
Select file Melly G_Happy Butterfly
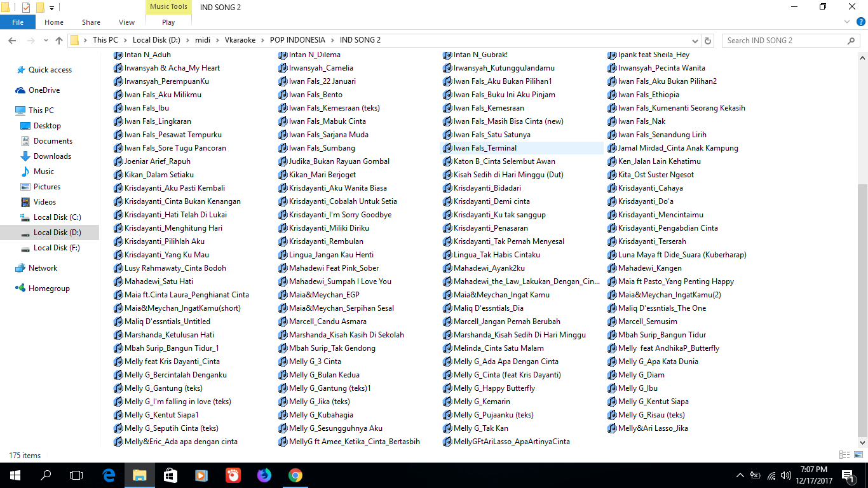[494, 388]
